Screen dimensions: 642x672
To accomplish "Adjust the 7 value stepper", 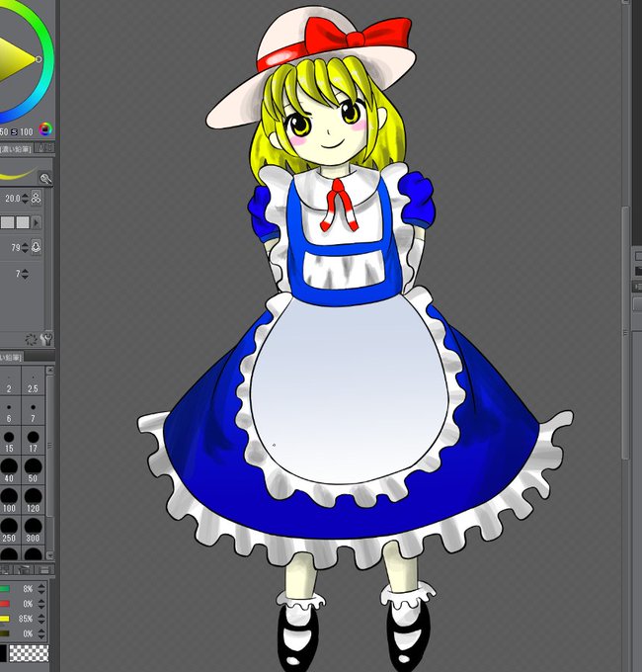I will point(25,274).
